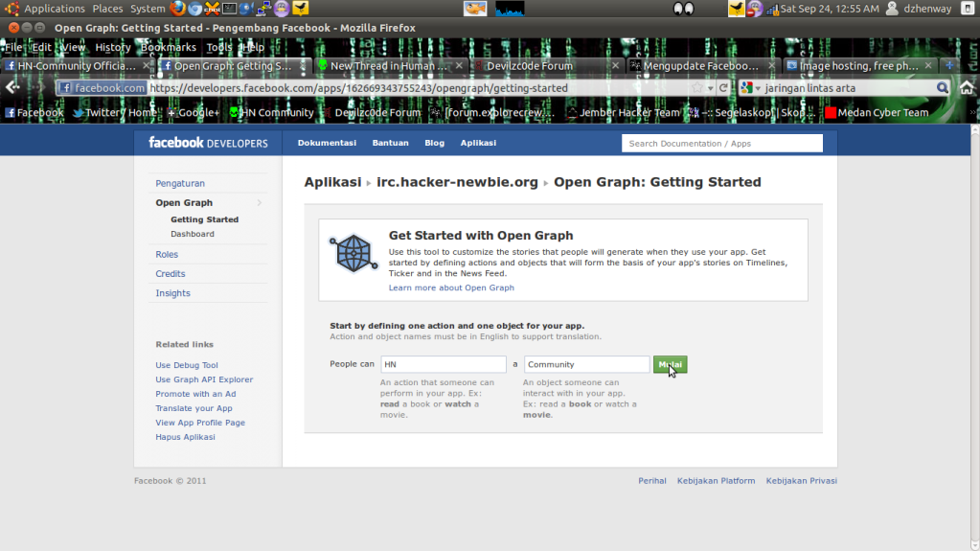Open Insights in the sidebar
This screenshot has height=551, width=980.
[x=172, y=293]
